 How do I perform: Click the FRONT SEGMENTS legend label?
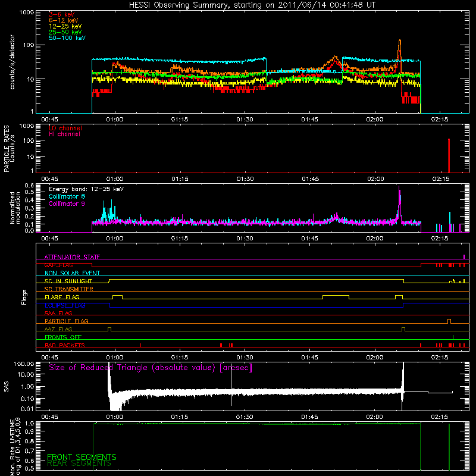pos(82,457)
